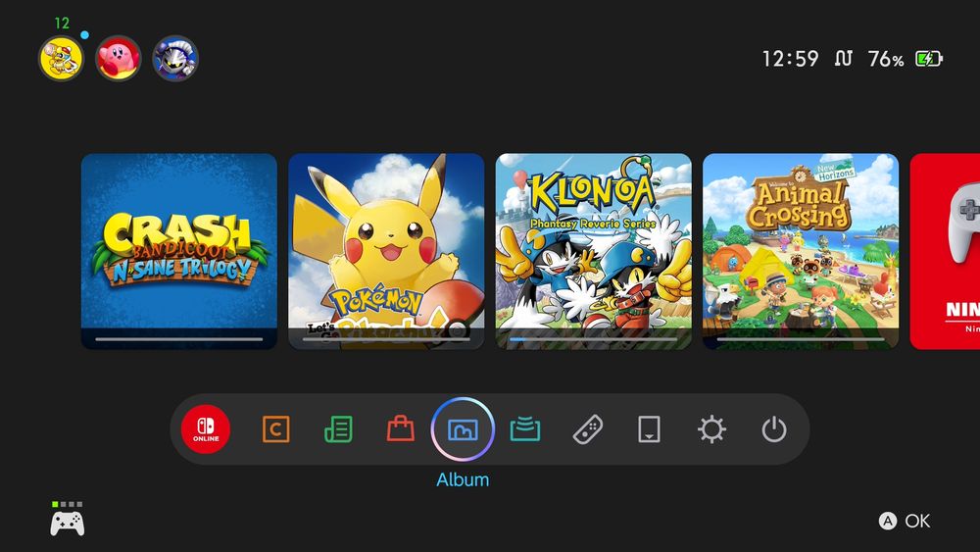Image resolution: width=980 pixels, height=552 pixels.
Task: Click the 76% battery percentage
Action: (x=886, y=59)
